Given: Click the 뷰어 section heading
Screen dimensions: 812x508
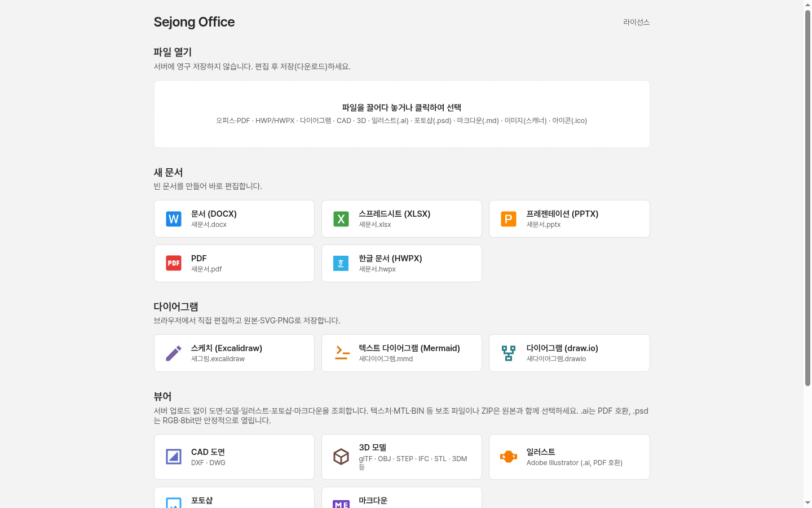Looking at the screenshot, I should 162,397.
